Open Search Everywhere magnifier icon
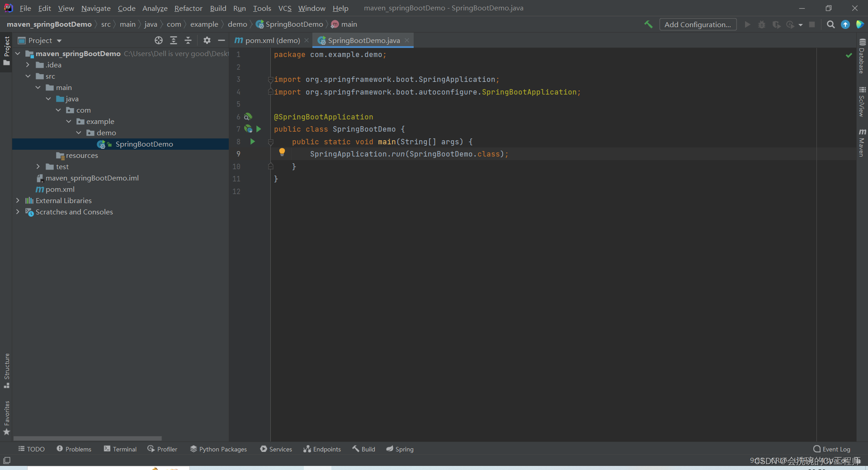 coord(830,24)
